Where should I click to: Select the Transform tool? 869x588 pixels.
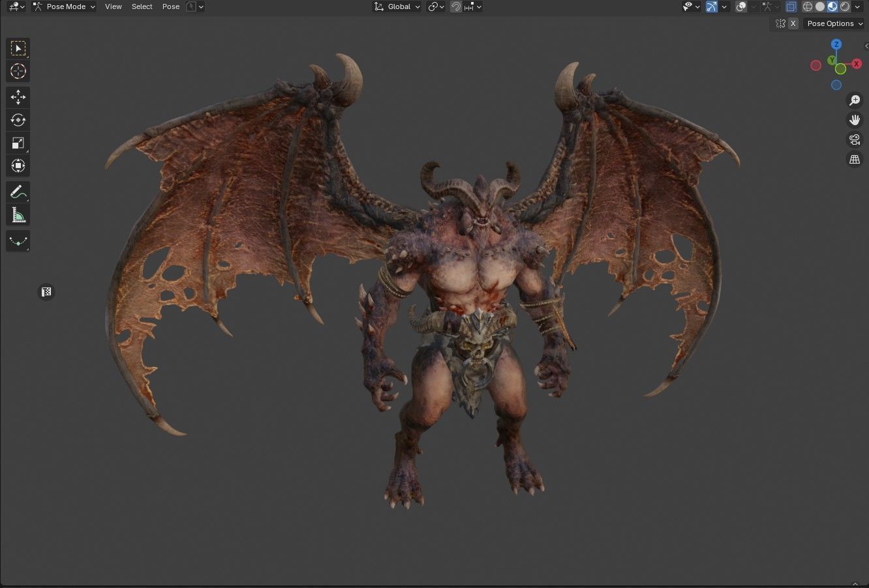[18, 166]
